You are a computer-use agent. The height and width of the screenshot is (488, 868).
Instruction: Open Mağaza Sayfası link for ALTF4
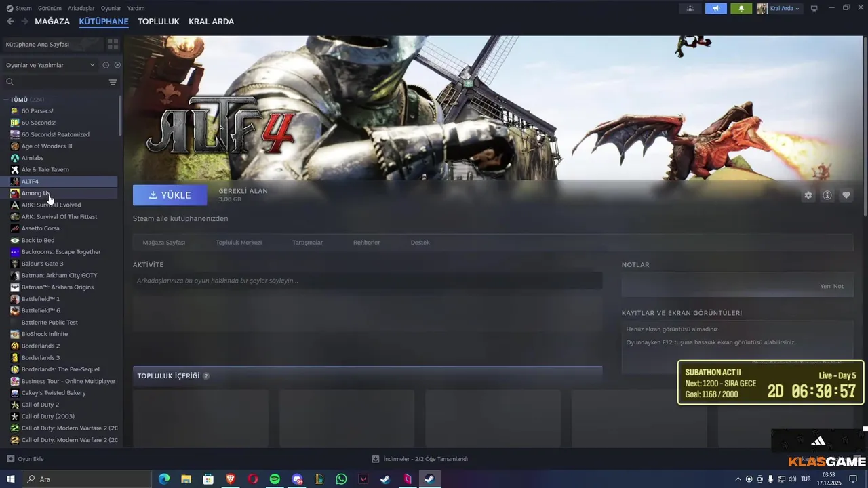164,243
